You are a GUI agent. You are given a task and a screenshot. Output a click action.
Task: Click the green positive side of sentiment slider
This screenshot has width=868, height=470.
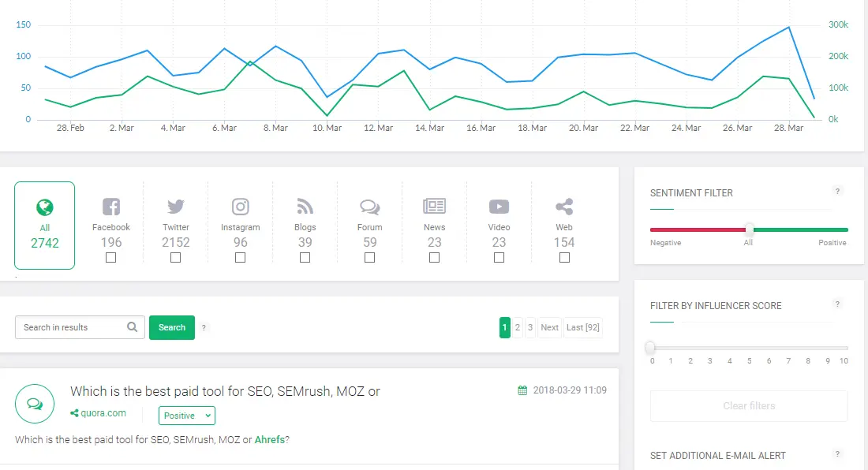800,229
